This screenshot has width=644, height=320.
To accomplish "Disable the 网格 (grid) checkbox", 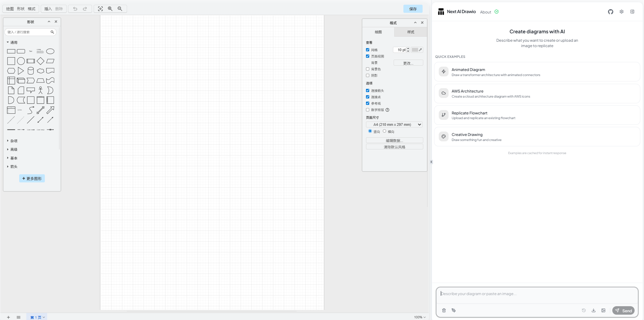I will point(367,49).
